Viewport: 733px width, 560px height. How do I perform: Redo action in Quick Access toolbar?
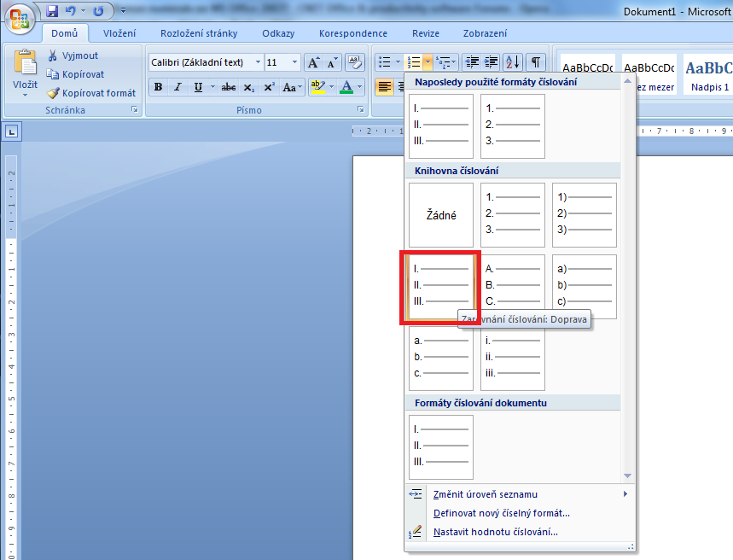98,11
